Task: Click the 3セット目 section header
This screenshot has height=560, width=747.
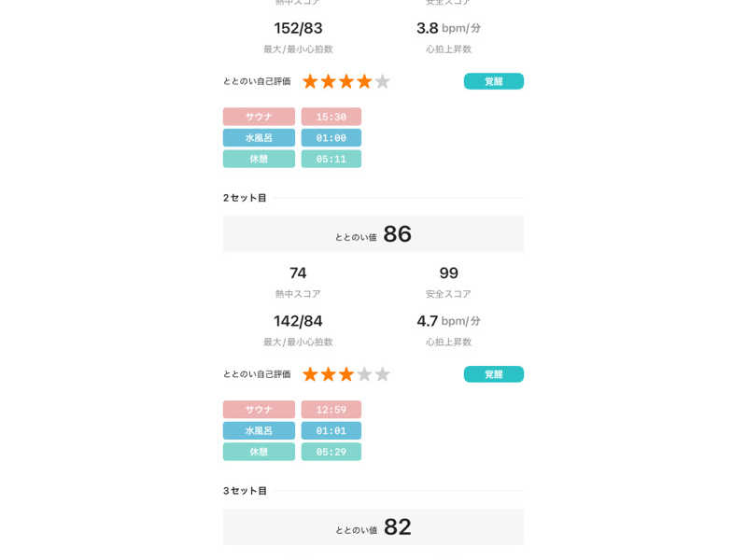Action: click(245, 491)
